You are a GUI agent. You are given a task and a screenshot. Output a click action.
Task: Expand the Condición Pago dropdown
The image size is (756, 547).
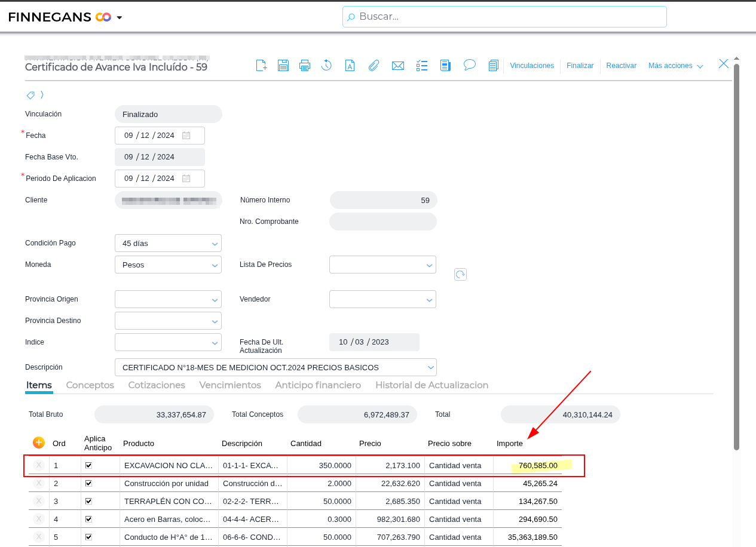coord(215,244)
